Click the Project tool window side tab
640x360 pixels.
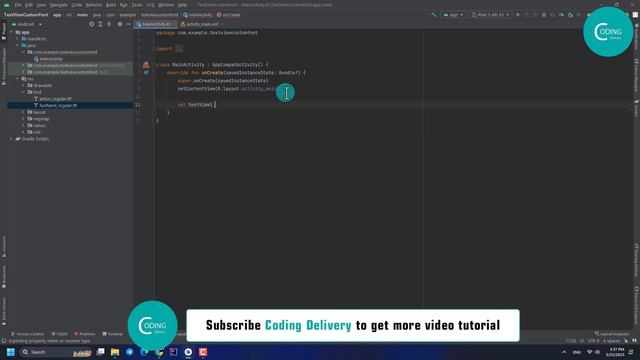(x=4, y=32)
